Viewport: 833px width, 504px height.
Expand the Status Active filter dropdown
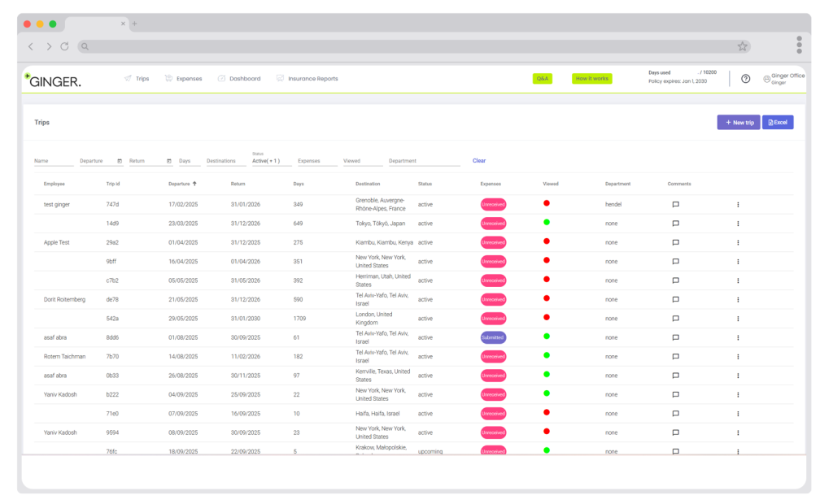pyautogui.click(x=270, y=161)
